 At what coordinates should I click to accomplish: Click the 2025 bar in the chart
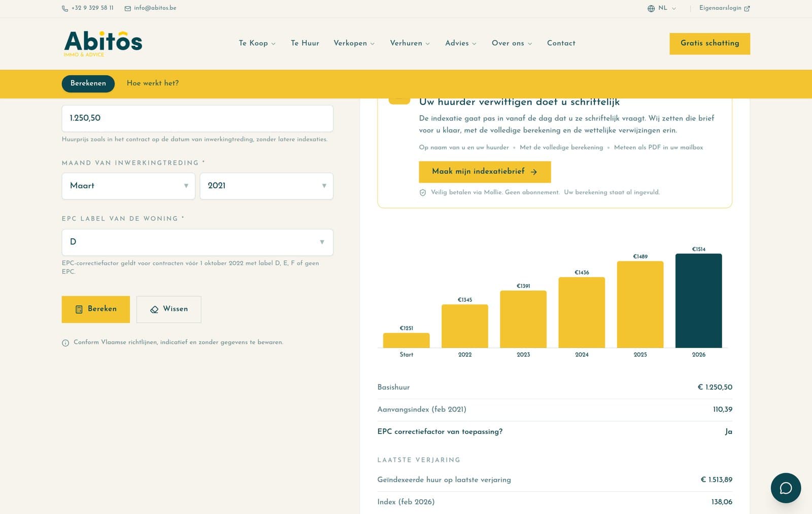[640, 304]
